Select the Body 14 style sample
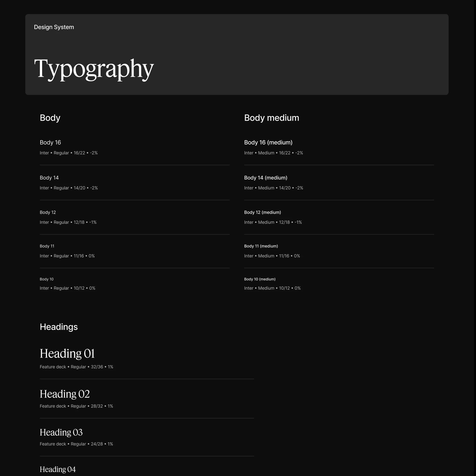476x476 pixels. point(49,178)
